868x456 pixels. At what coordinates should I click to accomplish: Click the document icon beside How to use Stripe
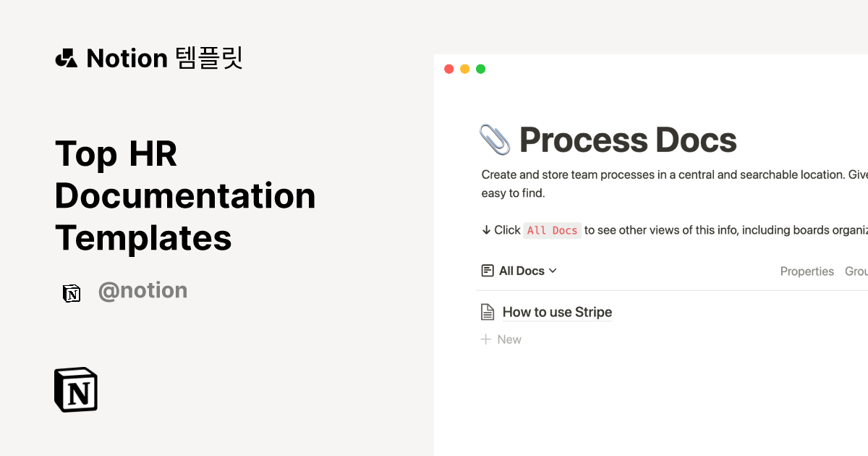coord(488,311)
